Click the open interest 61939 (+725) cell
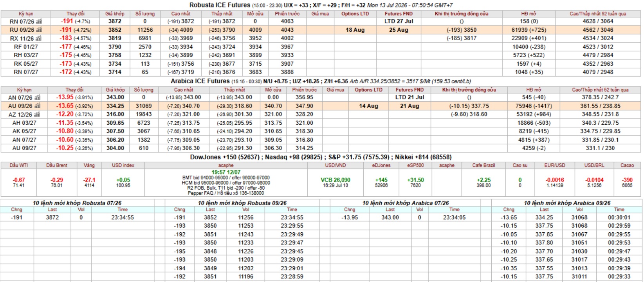 529,30
